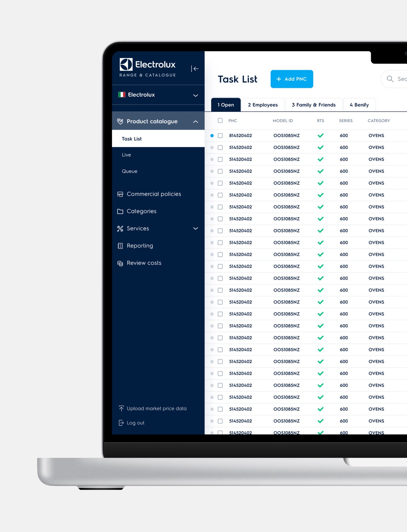This screenshot has height=532, width=407.
Task: Click the Reporting document icon
Action: tap(120, 246)
